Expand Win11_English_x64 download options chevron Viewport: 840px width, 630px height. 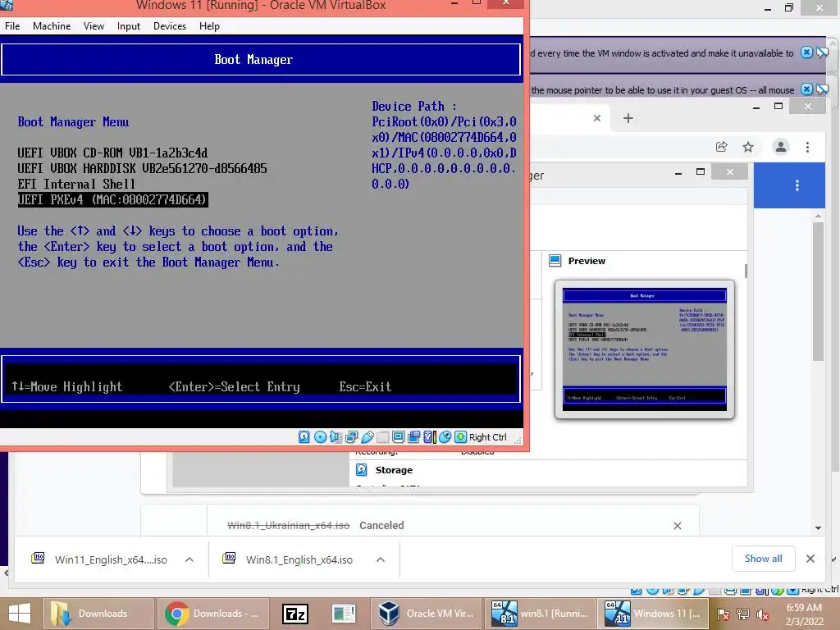(189, 559)
